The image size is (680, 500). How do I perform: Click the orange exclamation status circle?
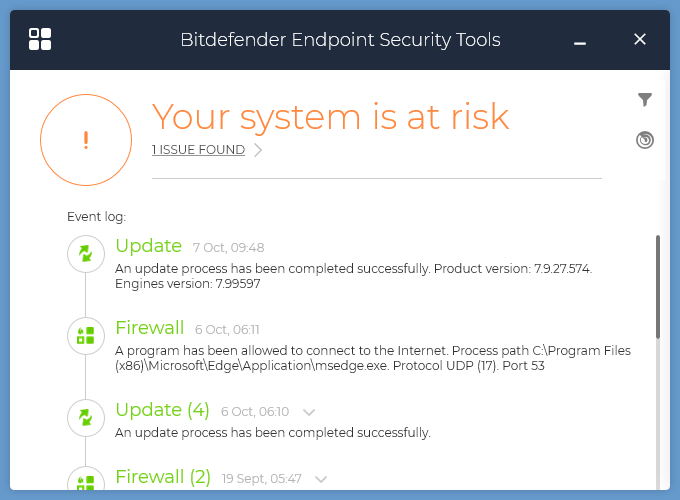[x=86, y=140]
